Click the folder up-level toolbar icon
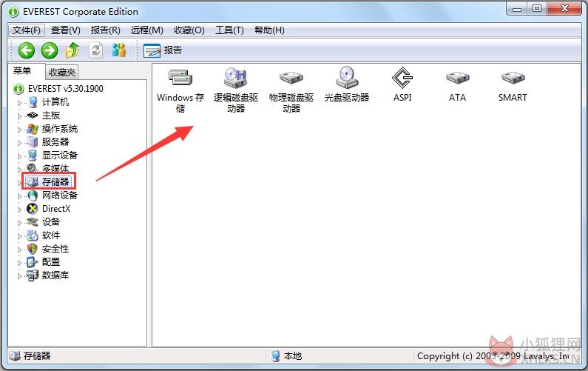This screenshot has height=371, width=588. [x=72, y=50]
